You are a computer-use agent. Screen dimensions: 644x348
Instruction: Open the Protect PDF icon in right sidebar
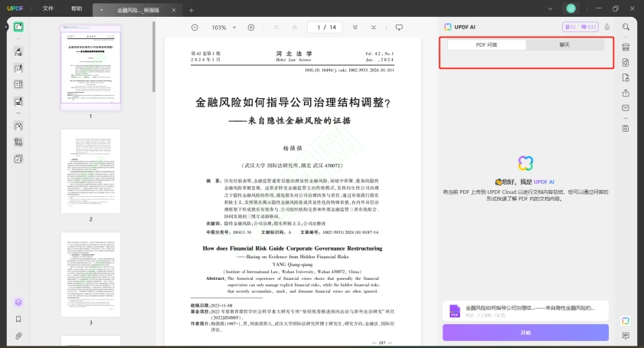(x=626, y=77)
